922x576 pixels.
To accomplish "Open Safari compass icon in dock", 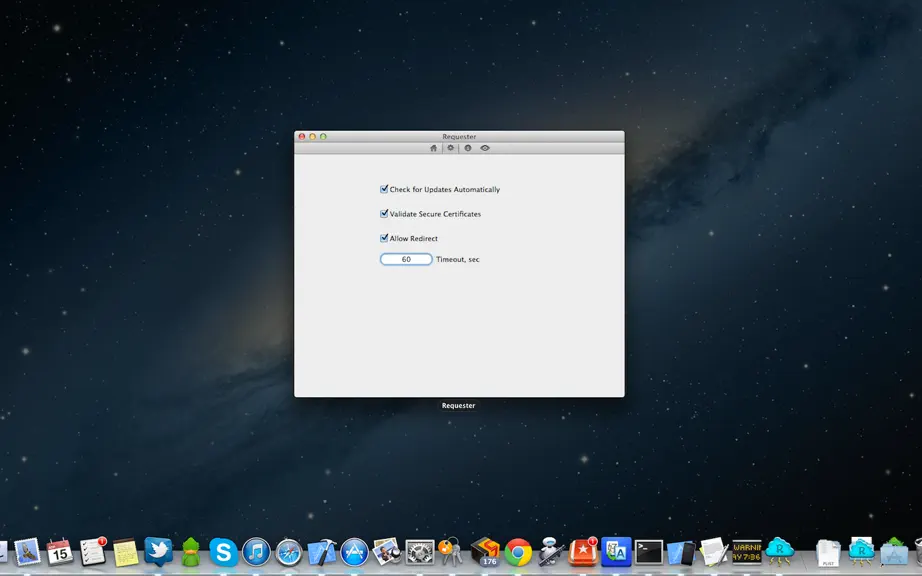I will pos(289,552).
